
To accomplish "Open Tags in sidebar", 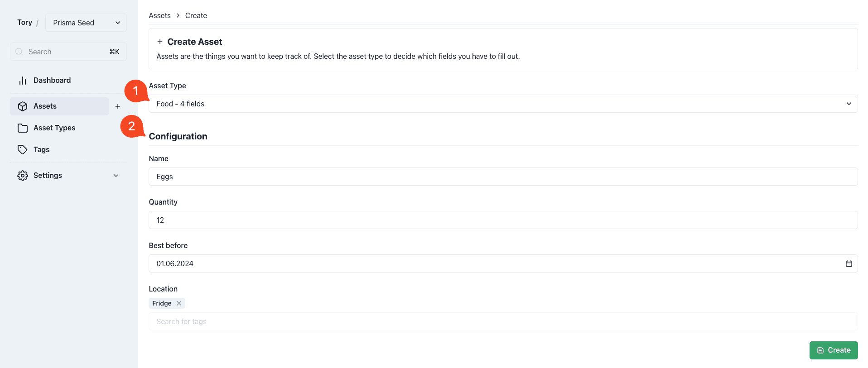I will (x=68, y=150).
